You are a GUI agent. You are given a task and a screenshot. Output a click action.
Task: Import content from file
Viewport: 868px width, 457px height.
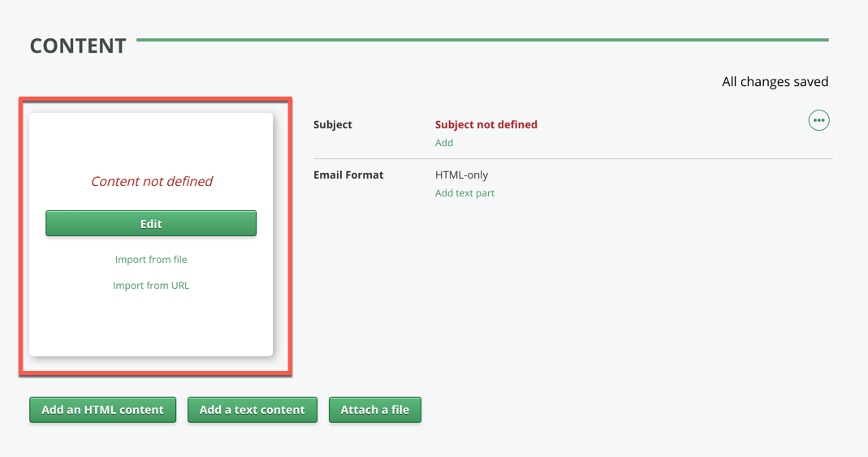pyautogui.click(x=151, y=260)
